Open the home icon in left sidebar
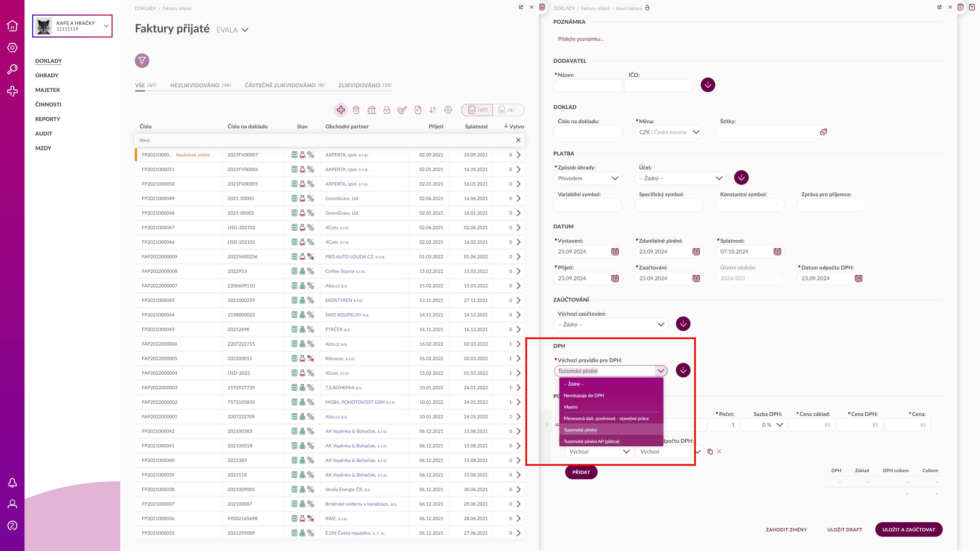Image resolution: width=980 pixels, height=551 pixels. [12, 26]
